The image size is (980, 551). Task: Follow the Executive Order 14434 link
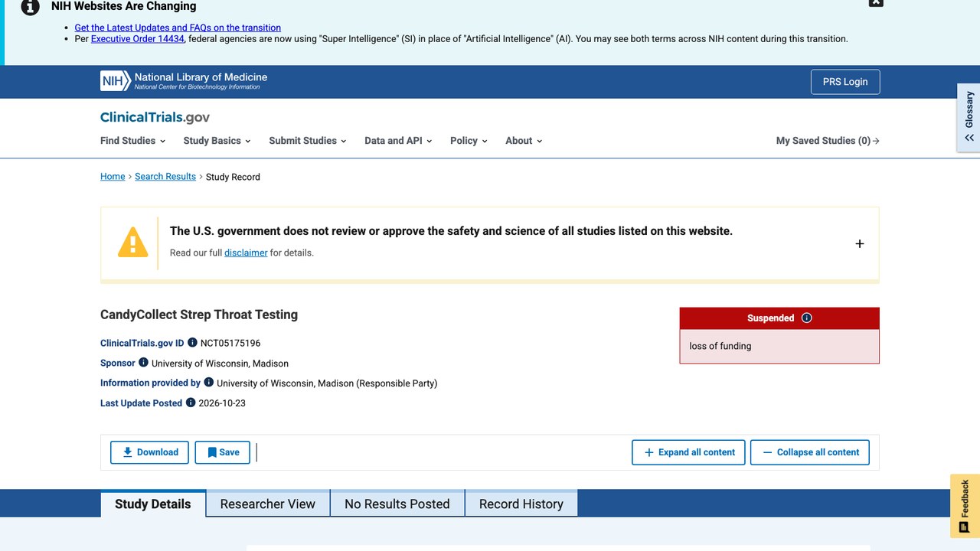(138, 39)
